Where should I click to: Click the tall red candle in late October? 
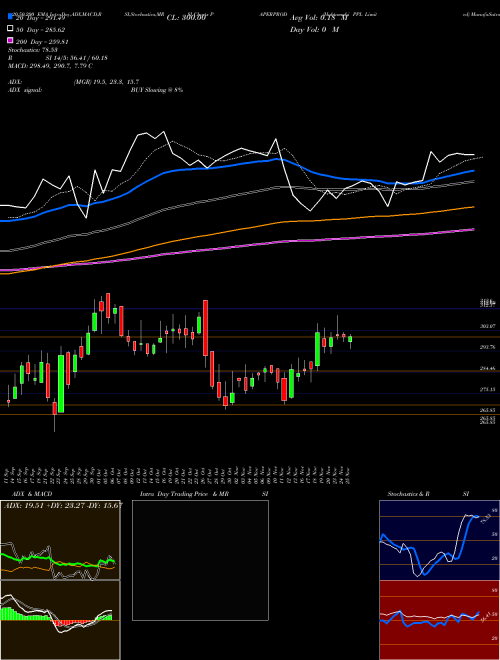(x=205, y=328)
